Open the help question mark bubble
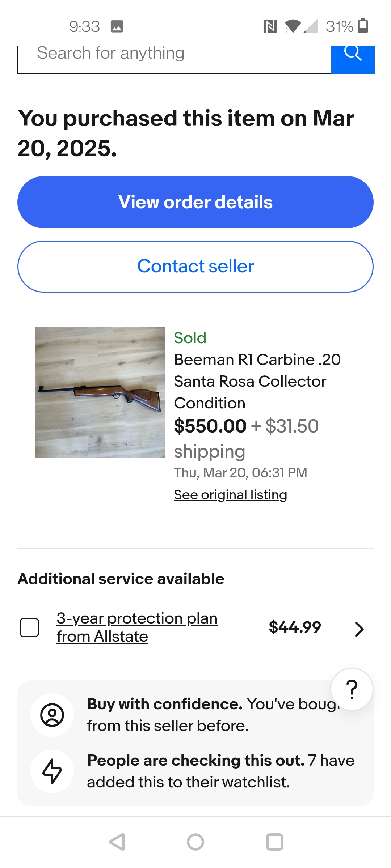Viewport: 391px width, 868px height. (x=352, y=689)
